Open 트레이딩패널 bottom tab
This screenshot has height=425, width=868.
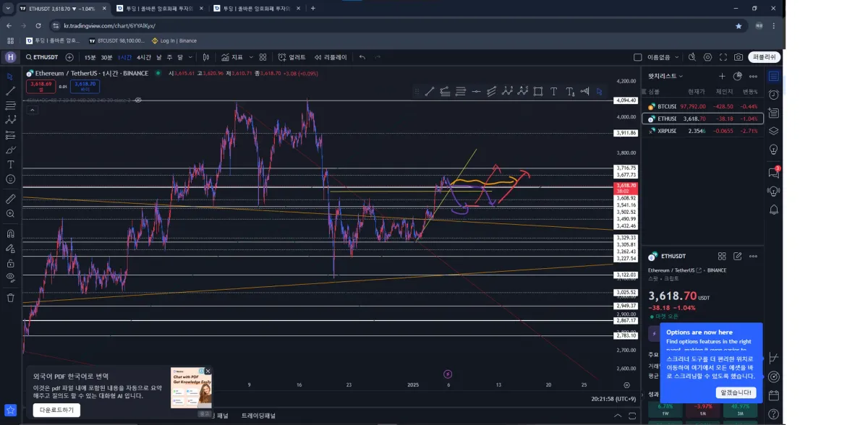(x=259, y=416)
